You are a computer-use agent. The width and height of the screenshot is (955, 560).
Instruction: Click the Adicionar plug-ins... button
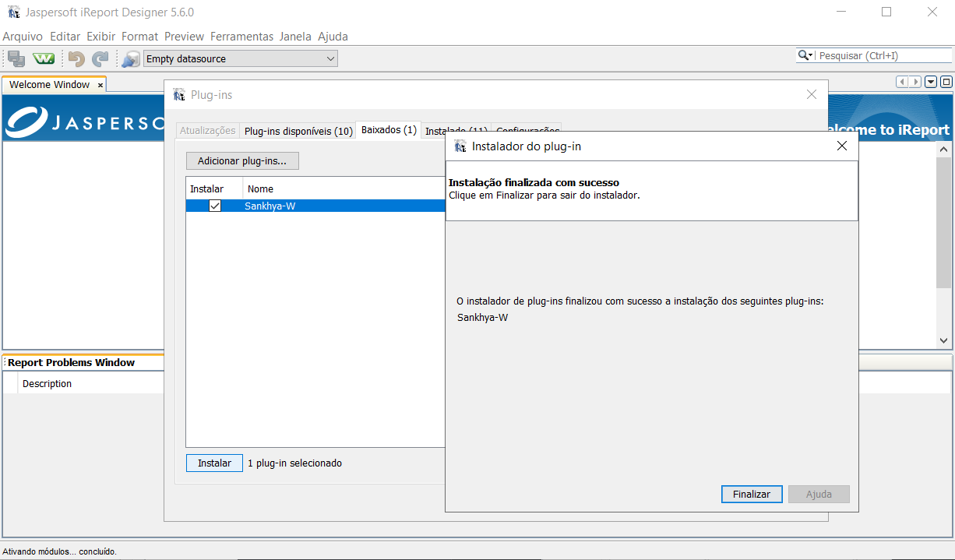click(x=242, y=161)
